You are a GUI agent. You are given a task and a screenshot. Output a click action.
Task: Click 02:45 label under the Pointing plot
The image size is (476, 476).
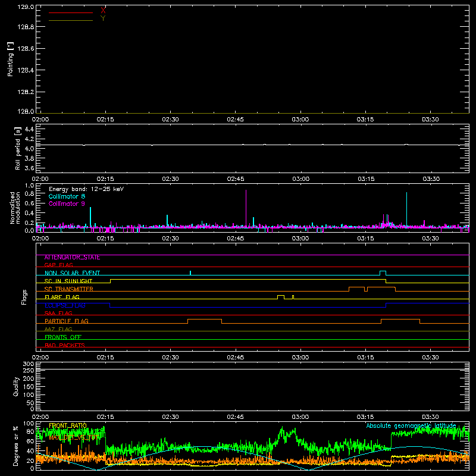[x=235, y=120]
